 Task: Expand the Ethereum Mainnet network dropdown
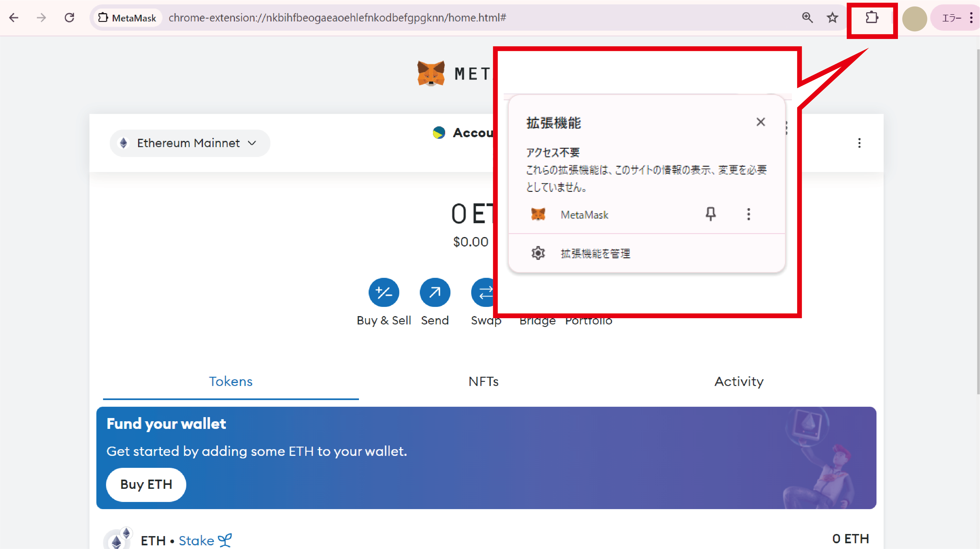[190, 143]
